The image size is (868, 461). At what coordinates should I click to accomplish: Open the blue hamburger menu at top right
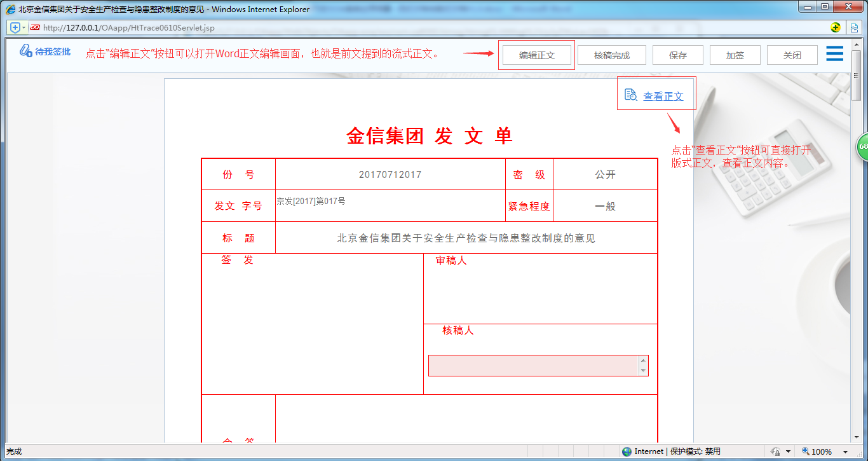[834, 54]
